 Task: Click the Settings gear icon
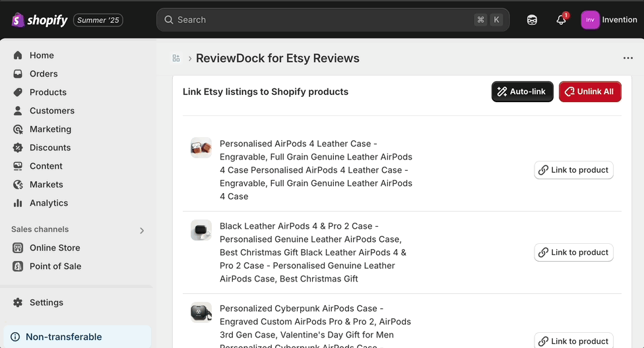pyautogui.click(x=18, y=303)
